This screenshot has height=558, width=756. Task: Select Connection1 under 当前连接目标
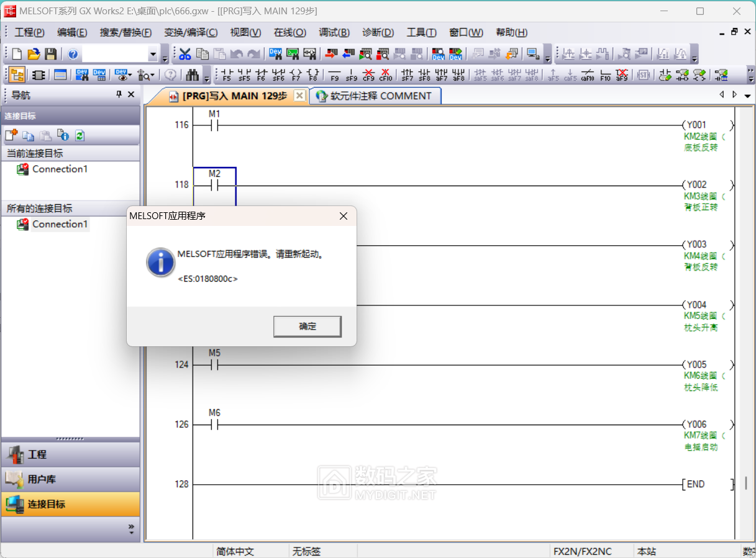click(x=60, y=169)
